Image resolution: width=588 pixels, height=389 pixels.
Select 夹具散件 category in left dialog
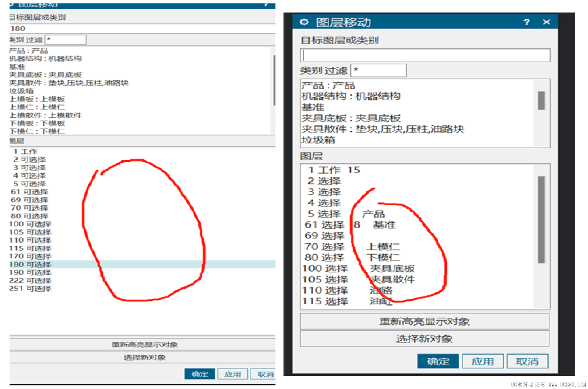[69, 83]
